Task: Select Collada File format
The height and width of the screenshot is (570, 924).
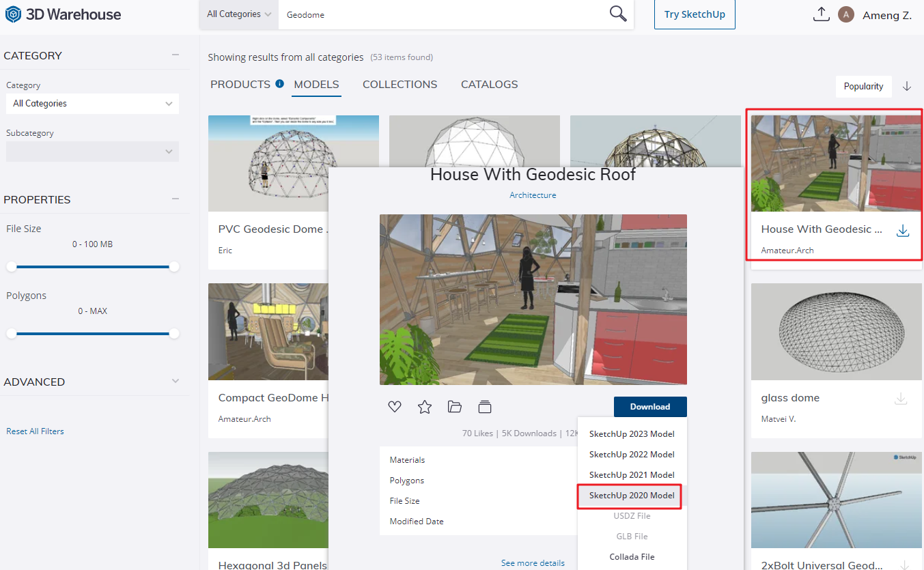Action: tap(632, 557)
